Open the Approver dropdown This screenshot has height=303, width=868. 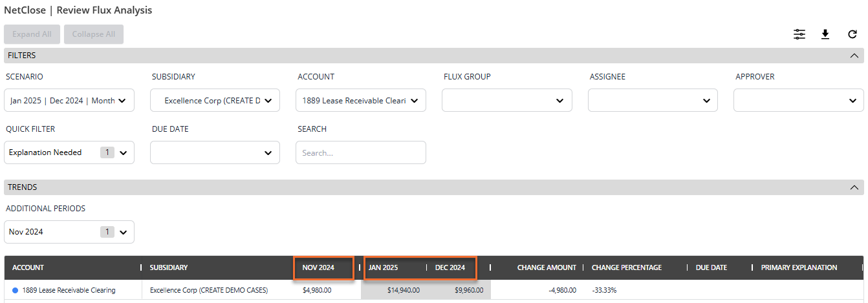(798, 100)
